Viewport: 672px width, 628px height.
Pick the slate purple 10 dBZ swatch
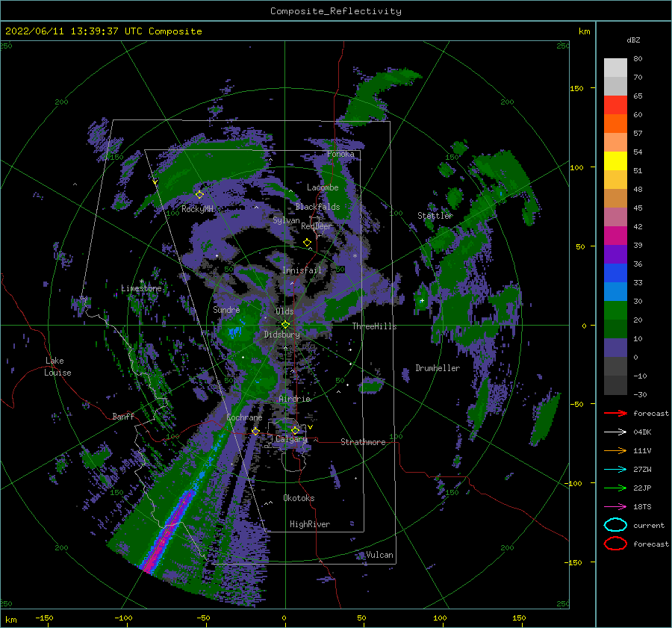(615, 347)
